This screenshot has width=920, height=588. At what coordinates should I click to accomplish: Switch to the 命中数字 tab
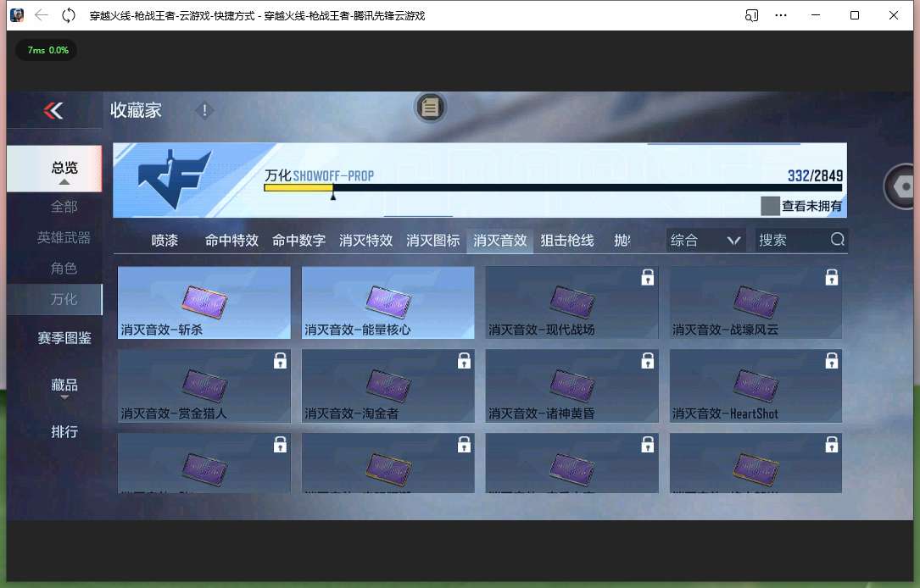coord(298,241)
